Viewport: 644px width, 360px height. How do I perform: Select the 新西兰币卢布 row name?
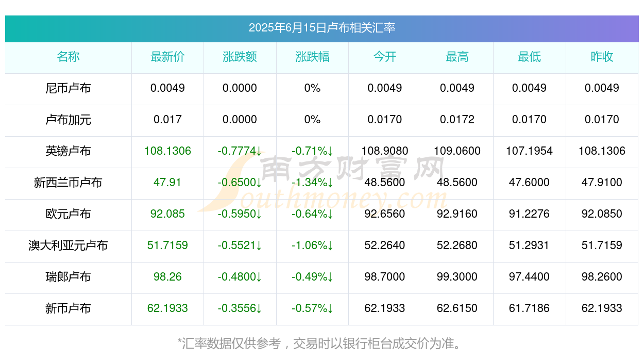click(x=68, y=183)
